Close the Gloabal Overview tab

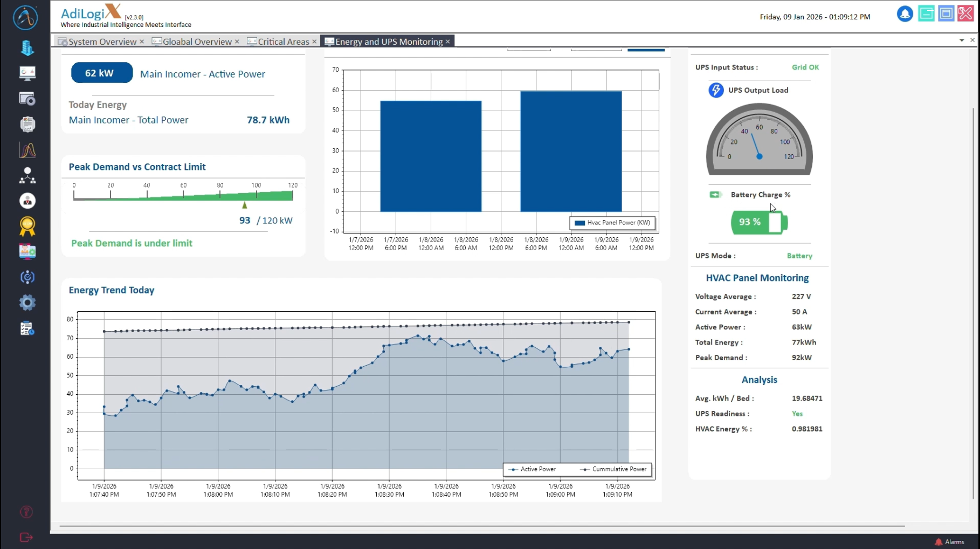[x=237, y=42]
